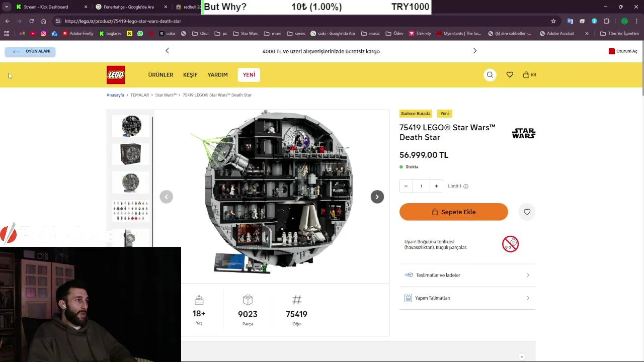The height and width of the screenshot is (362, 644).
Task: Click the LEGO logo
Action: [116, 75]
